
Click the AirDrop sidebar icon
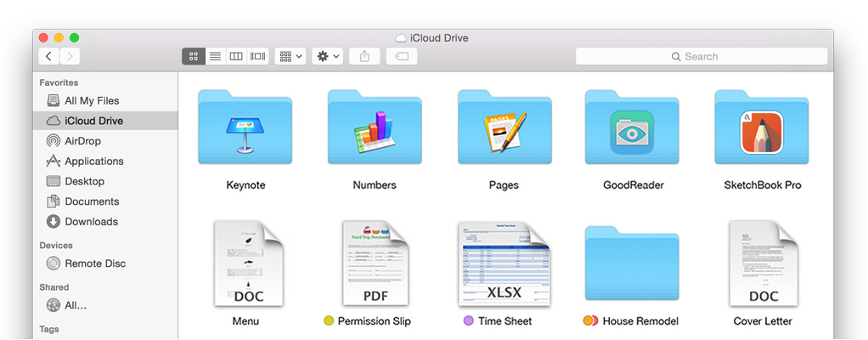coord(54,141)
